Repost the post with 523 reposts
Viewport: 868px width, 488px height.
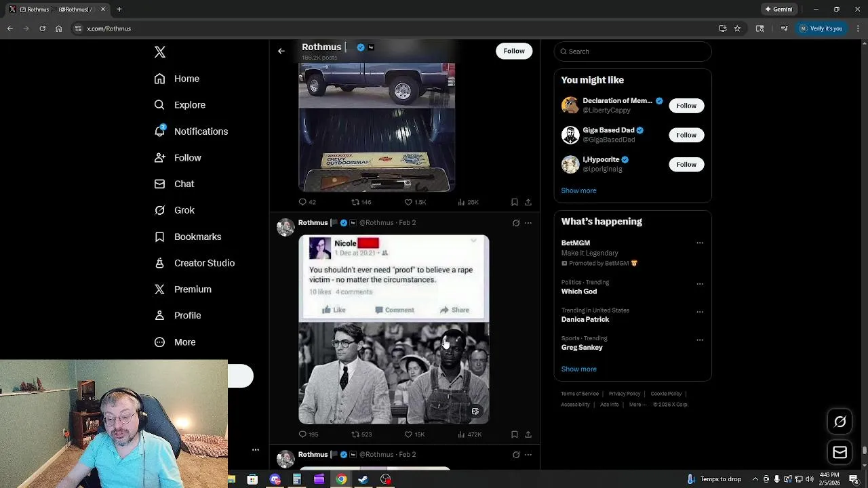361,434
